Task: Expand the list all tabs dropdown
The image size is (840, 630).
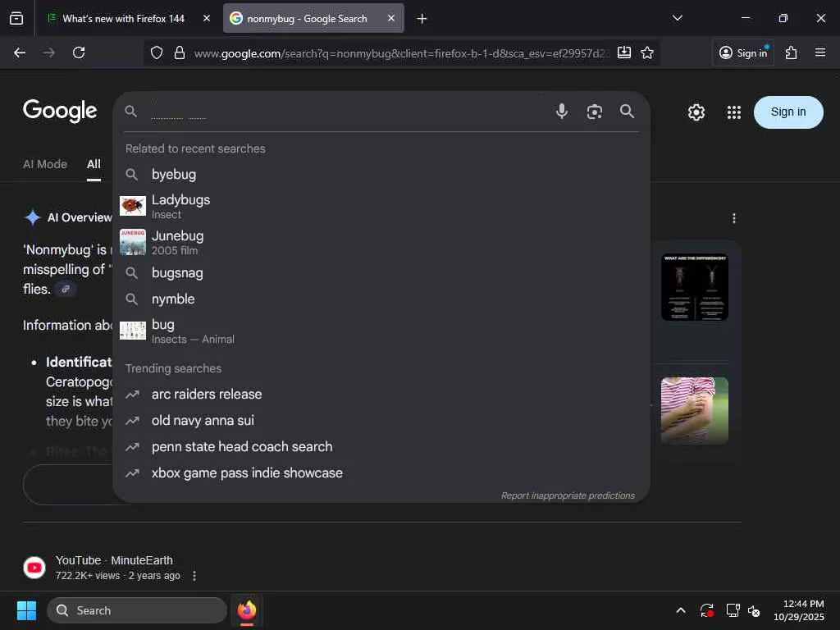Action: (677, 18)
